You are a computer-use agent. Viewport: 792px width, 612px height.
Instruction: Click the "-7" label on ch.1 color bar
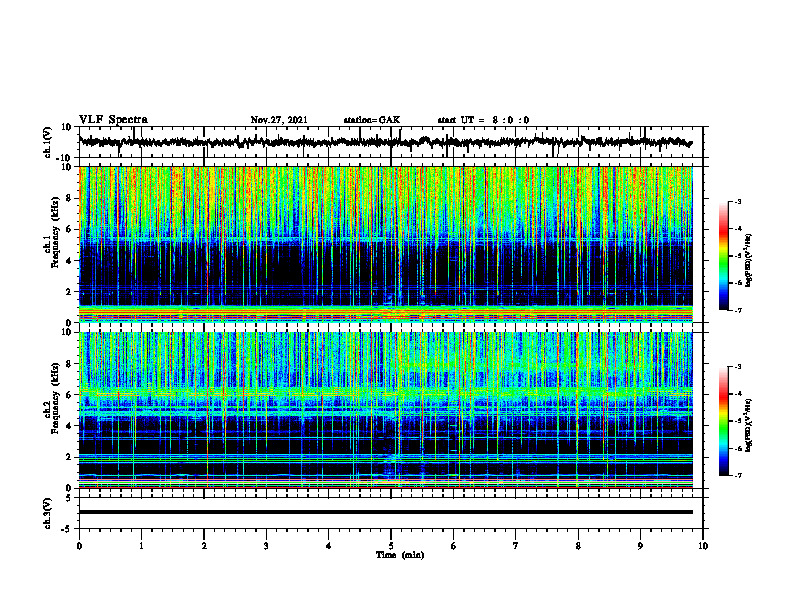click(737, 310)
